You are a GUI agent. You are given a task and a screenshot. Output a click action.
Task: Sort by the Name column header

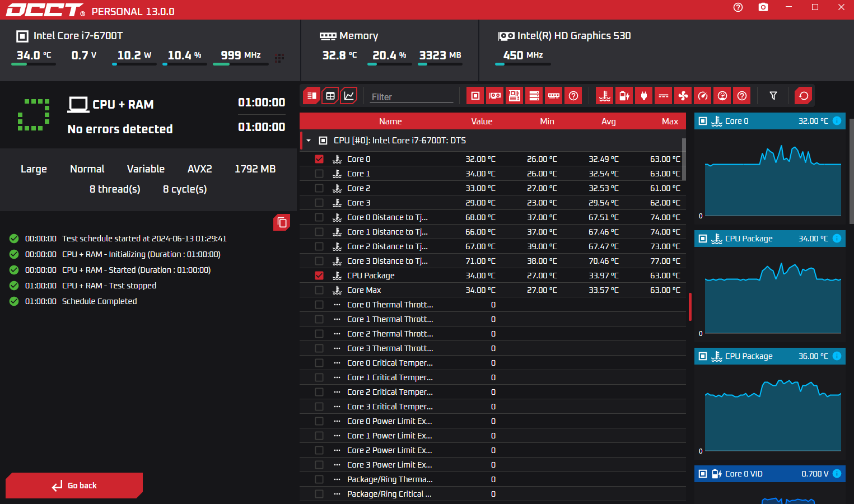[x=390, y=122]
